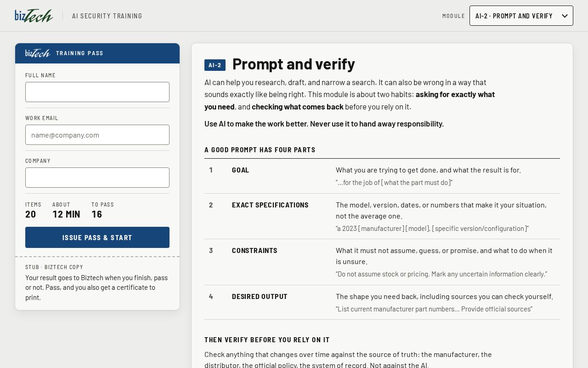Click the GOAL row label
The width and height of the screenshot is (588, 368).
pos(240,170)
